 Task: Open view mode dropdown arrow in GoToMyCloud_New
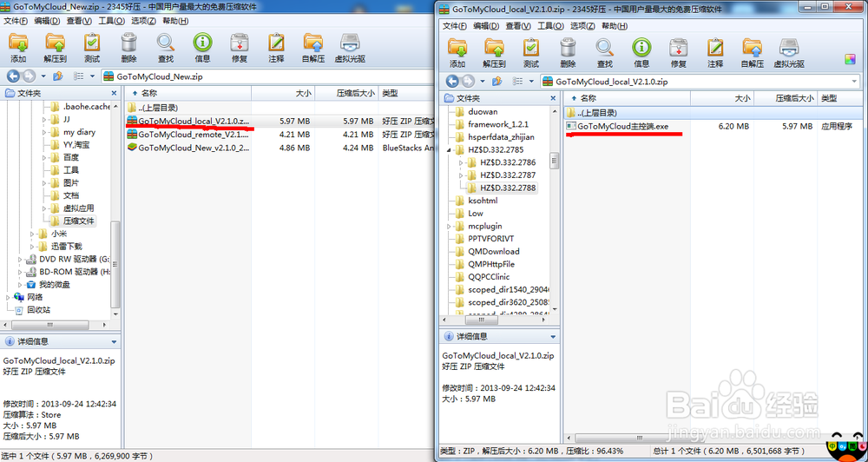[x=92, y=76]
